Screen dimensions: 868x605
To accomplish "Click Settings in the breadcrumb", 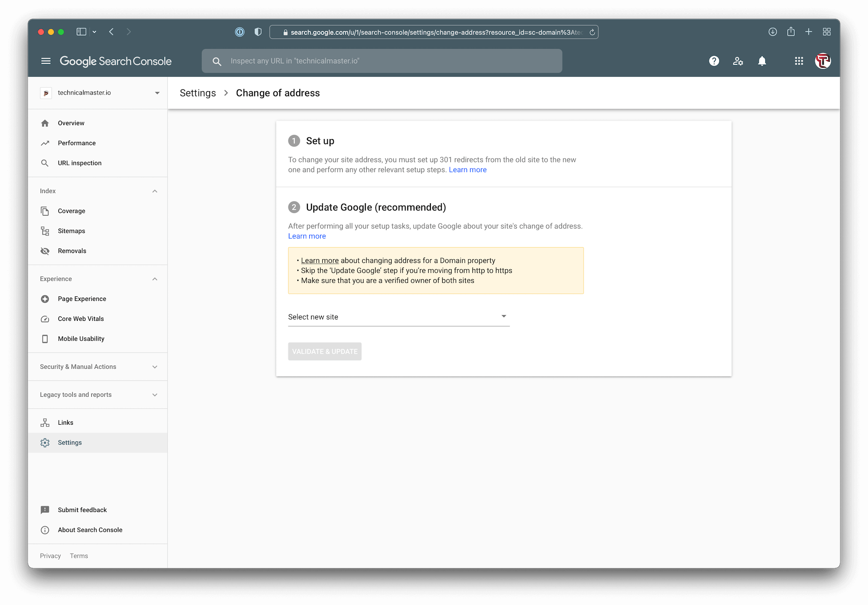I will [198, 93].
